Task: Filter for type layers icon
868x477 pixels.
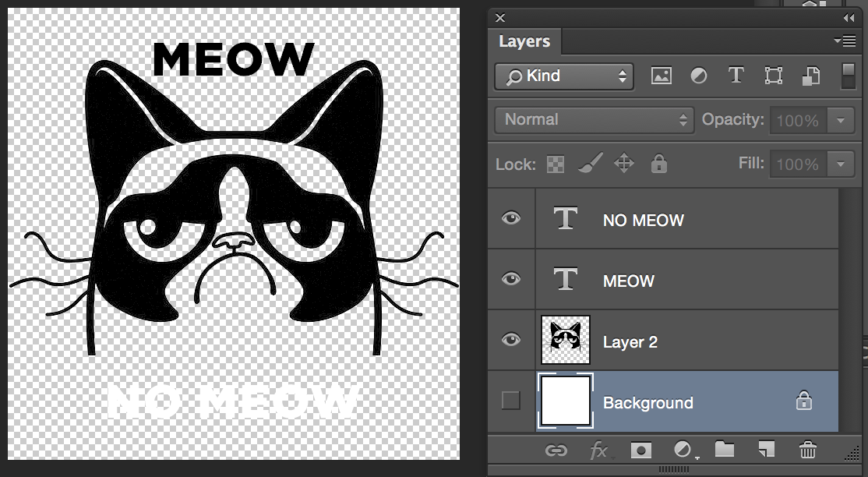Action: coord(736,76)
